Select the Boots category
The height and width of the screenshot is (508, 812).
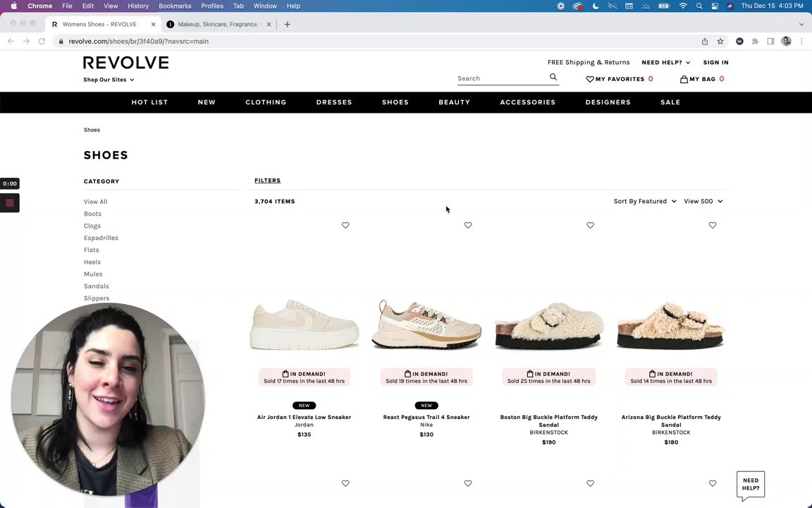(x=93, y=214)
